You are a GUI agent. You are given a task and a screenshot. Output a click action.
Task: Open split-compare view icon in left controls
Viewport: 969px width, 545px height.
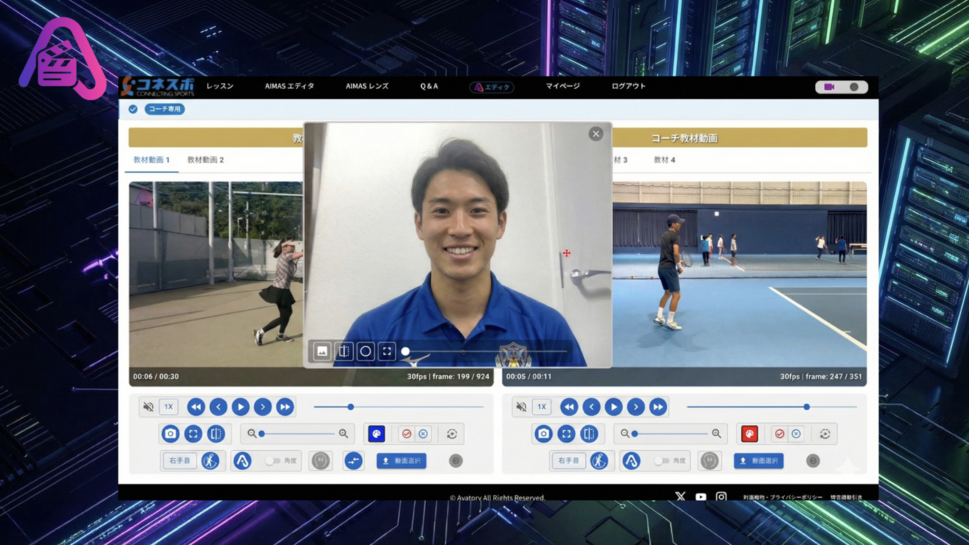216,434
